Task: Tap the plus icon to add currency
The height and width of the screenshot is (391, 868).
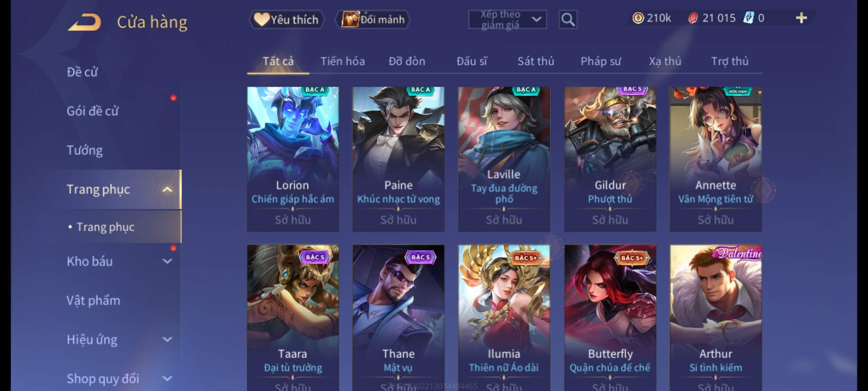Action: click(x=801, y=18)
